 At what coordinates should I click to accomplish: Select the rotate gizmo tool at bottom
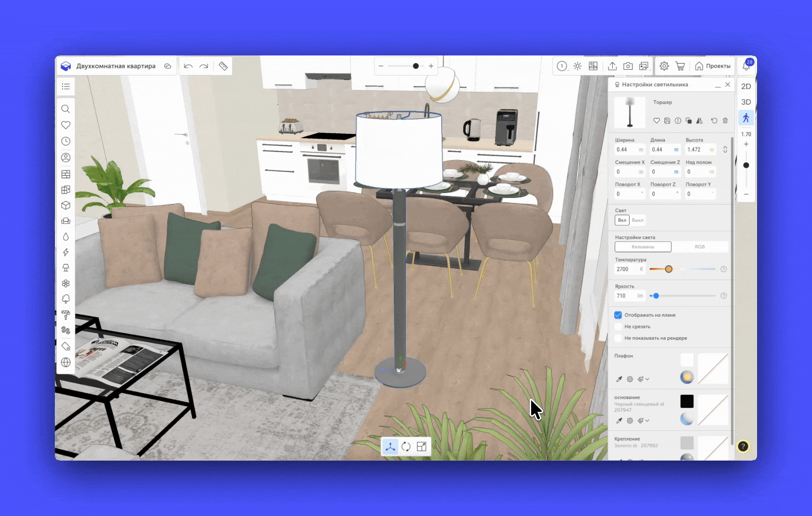(406, 447)
